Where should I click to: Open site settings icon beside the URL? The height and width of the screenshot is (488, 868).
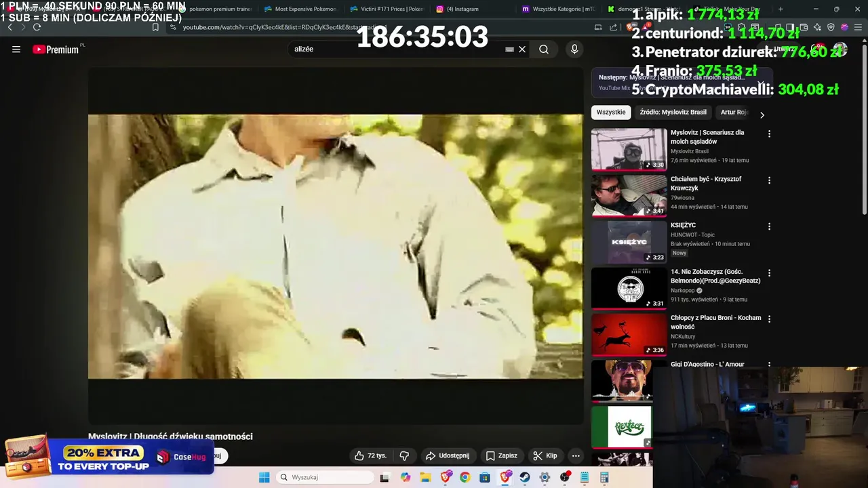click(173, 27)
